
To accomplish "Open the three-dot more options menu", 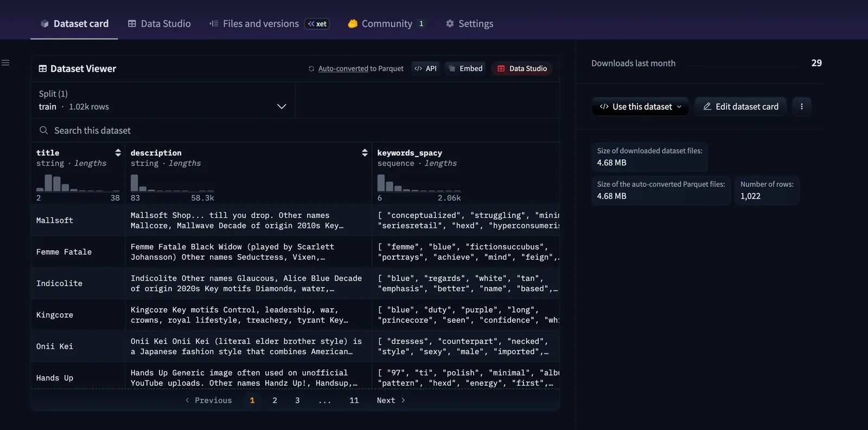I will point(801,106).
